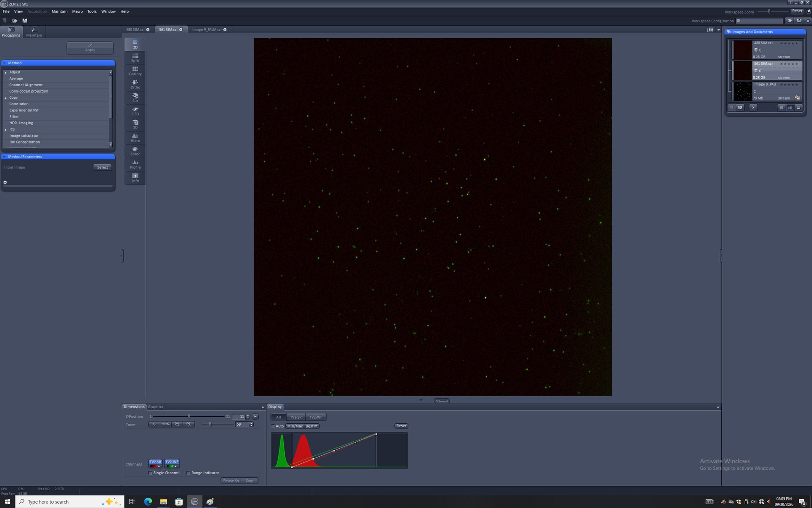Click the zoom-in magnifier button
This screenshot has width=812, height=508.
coord(188,424)
